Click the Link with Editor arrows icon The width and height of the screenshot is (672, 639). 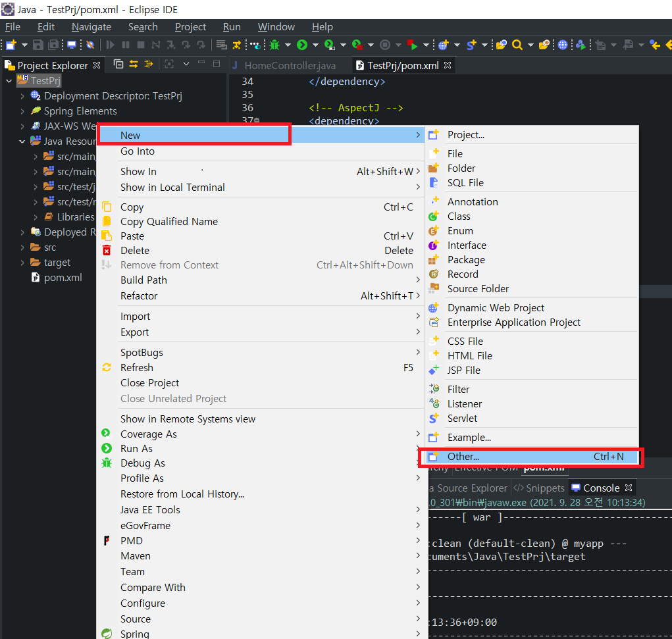coord(134,64)
